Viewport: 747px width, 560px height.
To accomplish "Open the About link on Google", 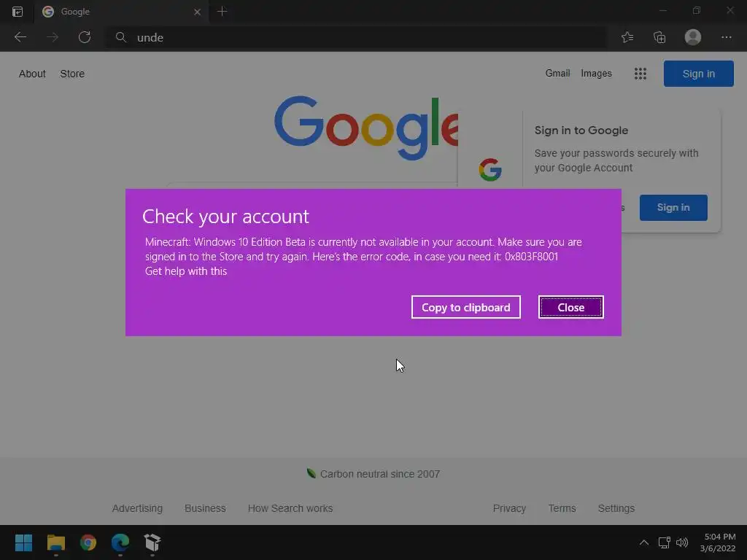I will (x=32, y=74).
